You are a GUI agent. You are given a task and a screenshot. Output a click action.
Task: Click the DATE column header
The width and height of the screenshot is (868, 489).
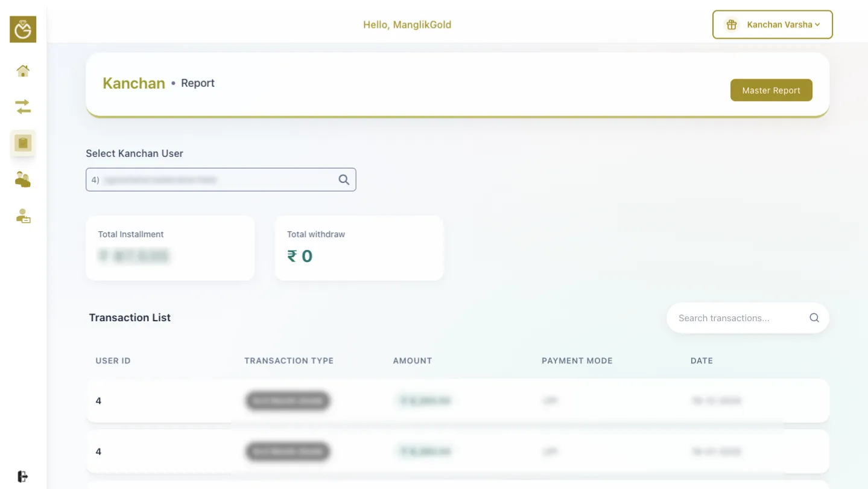(x=701, y=361)
